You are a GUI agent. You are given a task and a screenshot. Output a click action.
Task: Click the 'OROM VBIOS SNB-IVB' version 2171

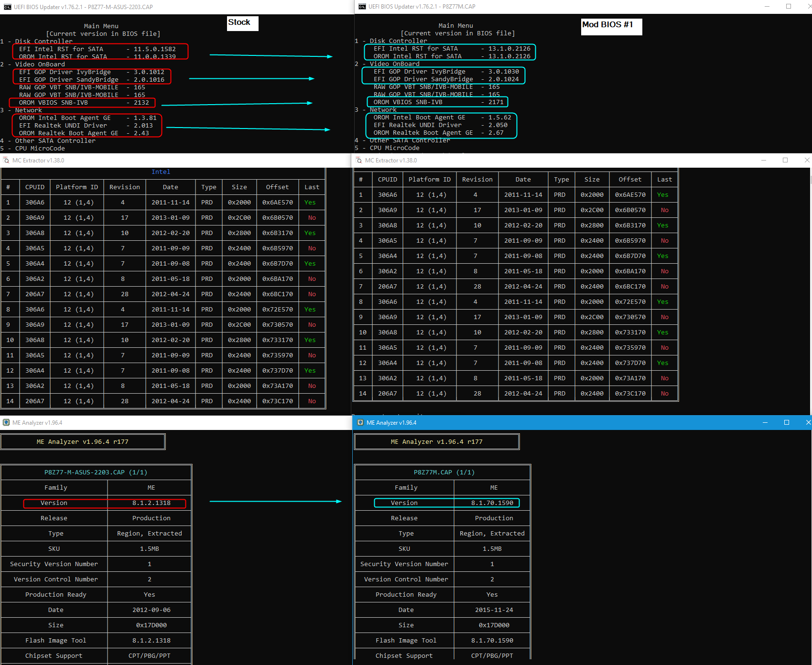click(496, 102)
